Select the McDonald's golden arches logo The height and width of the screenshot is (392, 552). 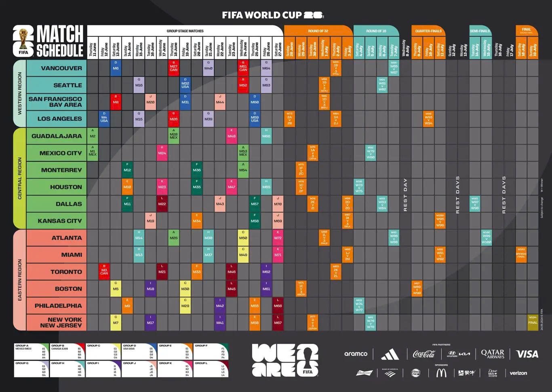pyautogui.click(x=441, y=373)
